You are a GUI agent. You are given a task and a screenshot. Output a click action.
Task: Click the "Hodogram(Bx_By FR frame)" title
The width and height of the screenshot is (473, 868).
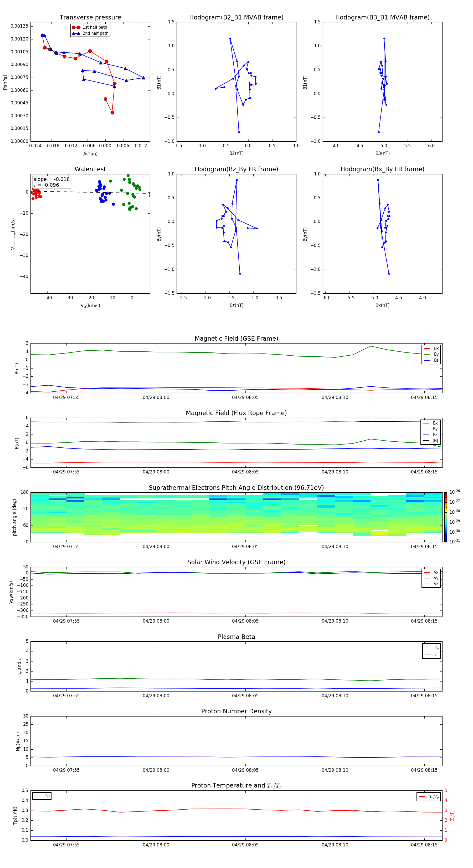[x=382, y=169]
